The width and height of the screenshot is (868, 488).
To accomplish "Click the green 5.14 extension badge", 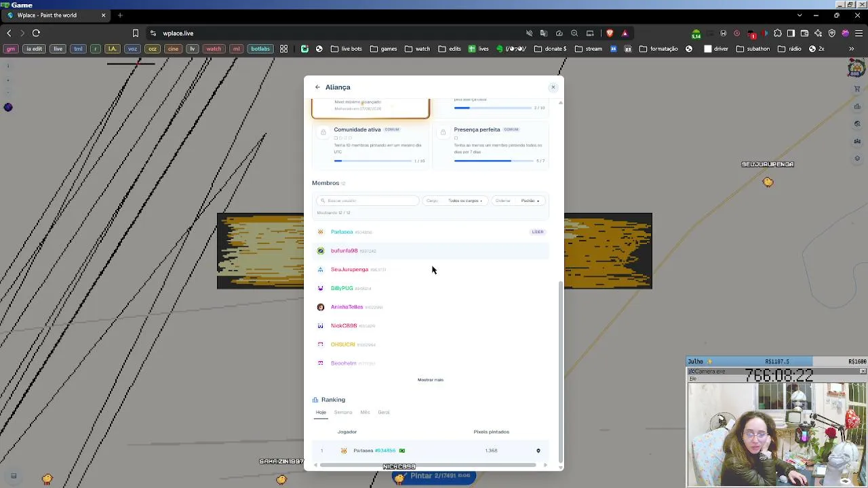I will [x=696, y=34].
